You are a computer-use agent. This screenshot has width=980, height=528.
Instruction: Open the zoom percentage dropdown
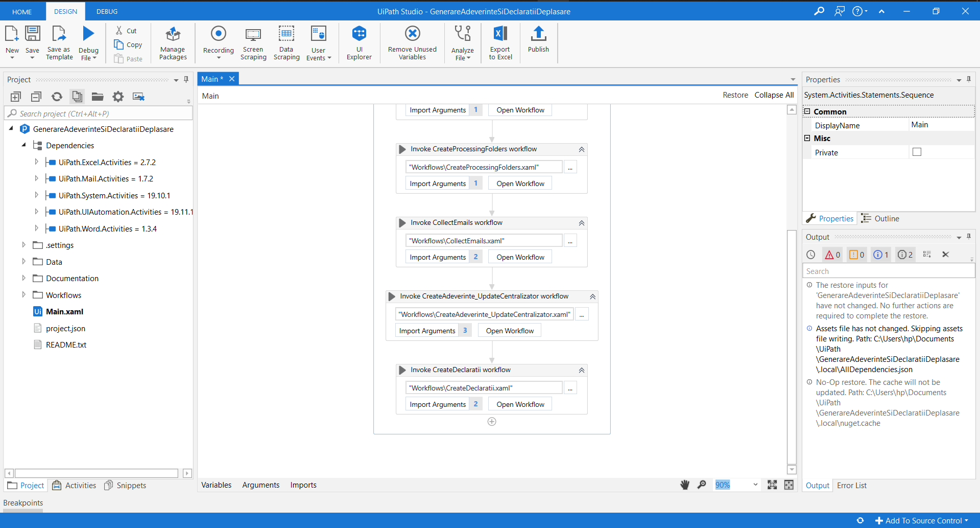pyautogui.click(x=755, y=485)
